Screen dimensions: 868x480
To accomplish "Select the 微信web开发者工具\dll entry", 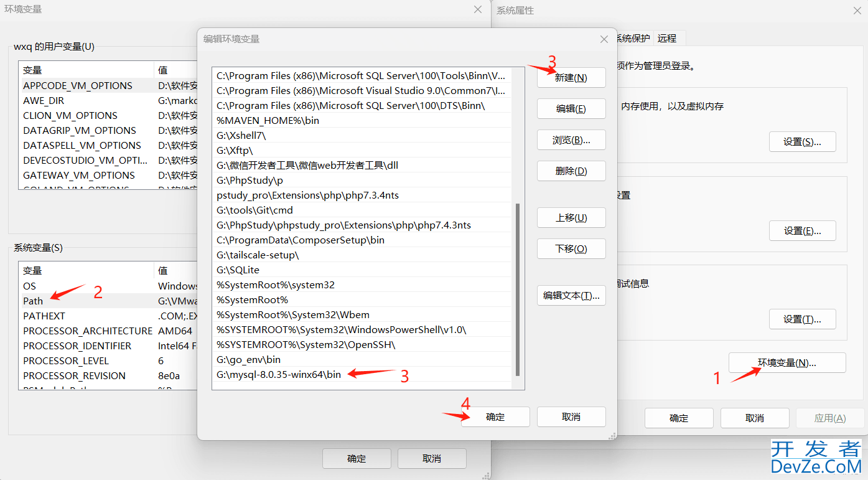I will tap(362, 166).
